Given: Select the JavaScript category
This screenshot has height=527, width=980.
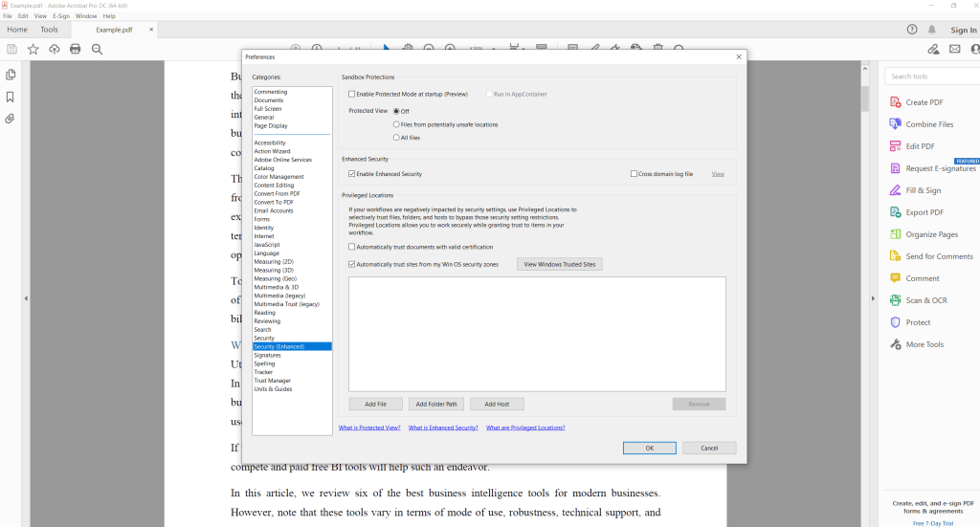Looking at the screenshot, I should (x=267, y=245).
